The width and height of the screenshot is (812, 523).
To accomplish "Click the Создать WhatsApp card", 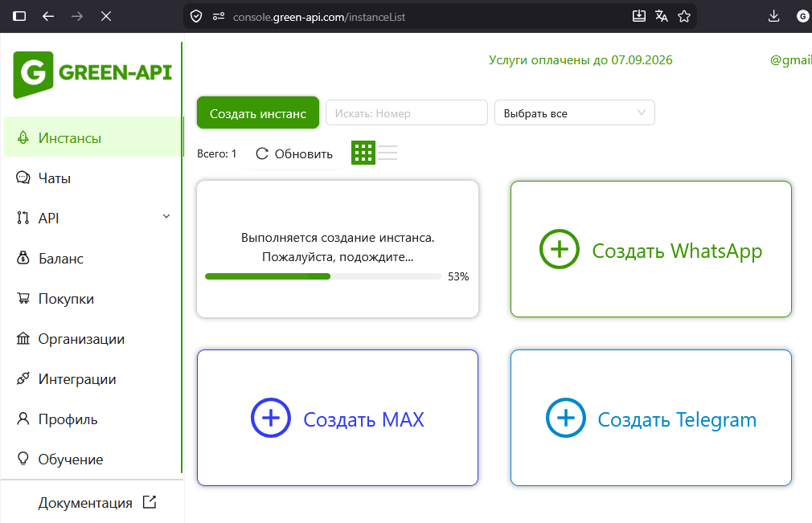I will click(x=651, y=249).
